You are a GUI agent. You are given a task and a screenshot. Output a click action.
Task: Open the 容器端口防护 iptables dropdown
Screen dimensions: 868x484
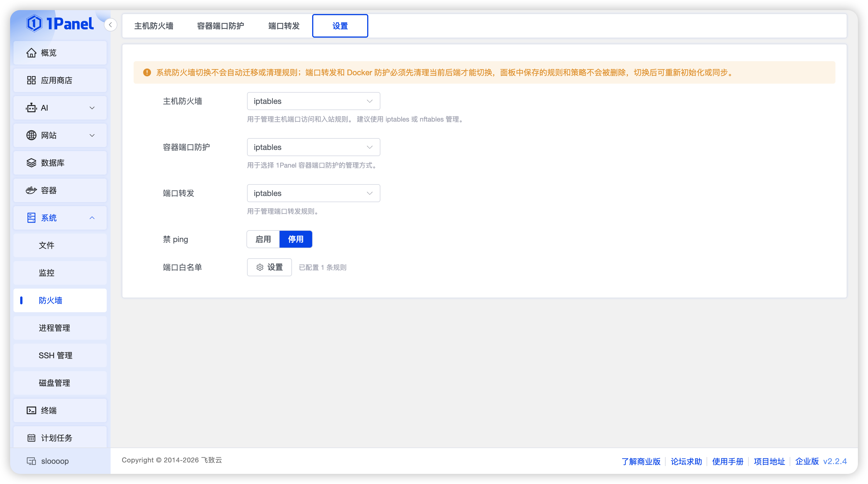(x=313, y=147)
